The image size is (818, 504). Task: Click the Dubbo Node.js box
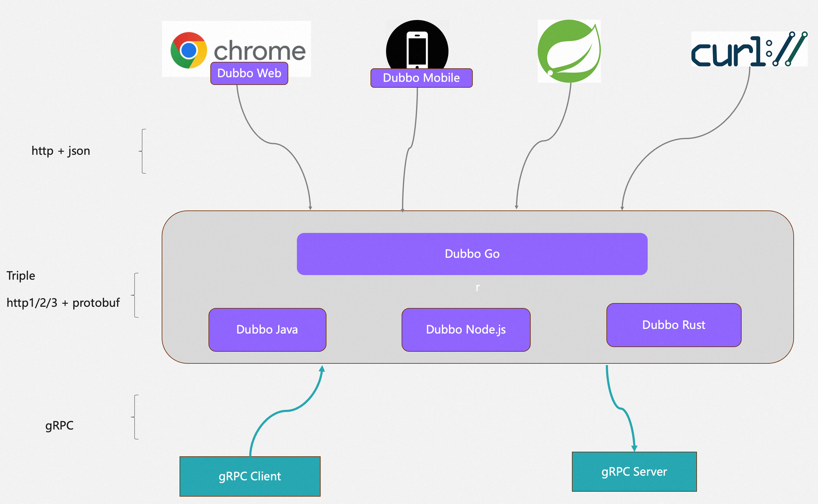(466, 330)
